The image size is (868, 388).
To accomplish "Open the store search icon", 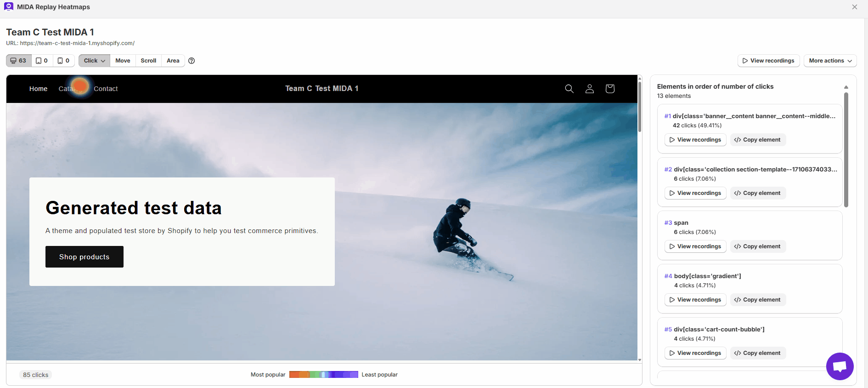I will point(569,89).
